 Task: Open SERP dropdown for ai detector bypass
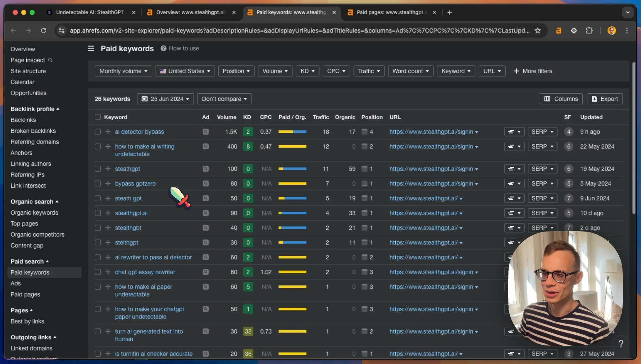542,132
